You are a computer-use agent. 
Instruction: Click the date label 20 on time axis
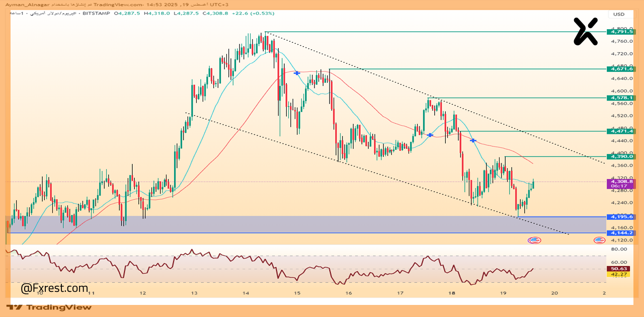click(x=554, y=292)
